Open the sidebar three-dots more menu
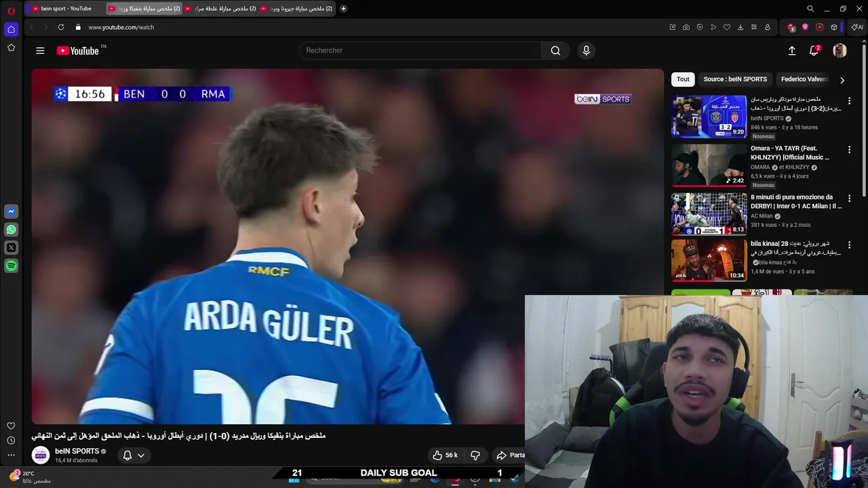This screenshot has width=868, height=488. coord(11,455)
